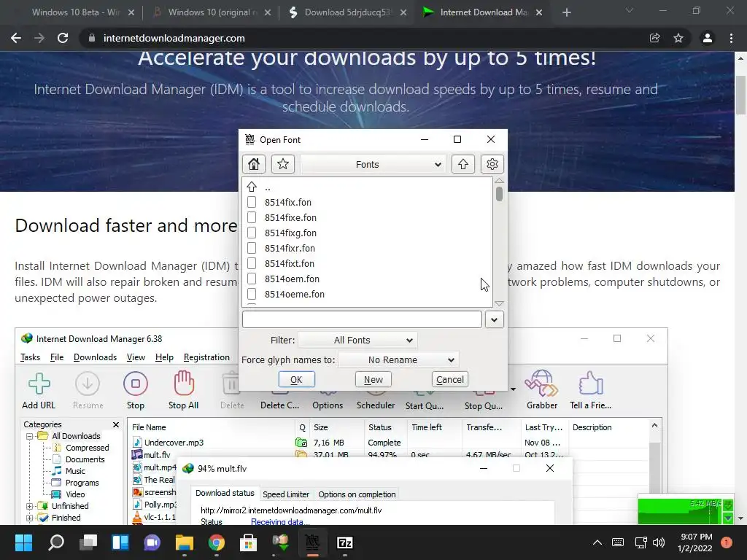This screenshot has height=560, width=747.
Task: Click the Tell a Friend thumbs-up icon
Action: point(591,384)
